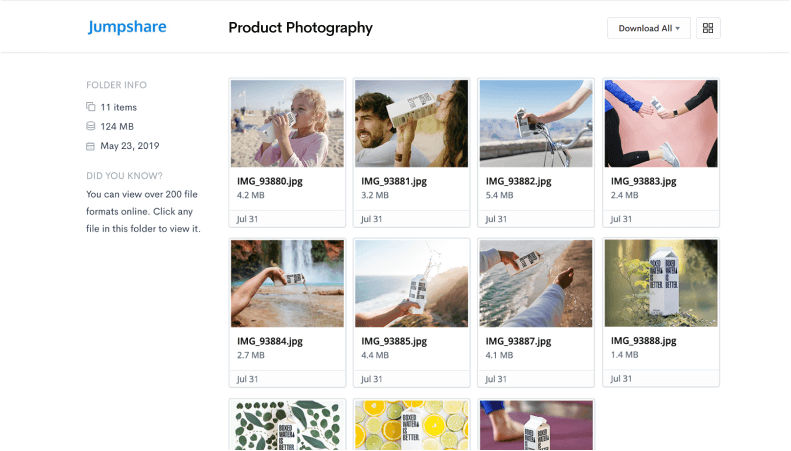Open the citrus slices photo thumbnail
791x451 pixels.
411,425
